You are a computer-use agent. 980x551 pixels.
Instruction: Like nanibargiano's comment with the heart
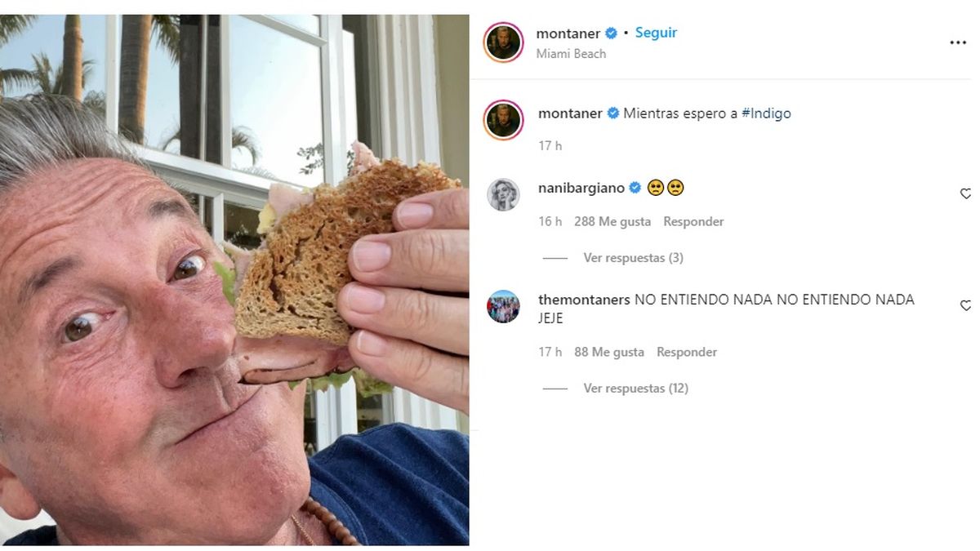click(x=965, y=194)
